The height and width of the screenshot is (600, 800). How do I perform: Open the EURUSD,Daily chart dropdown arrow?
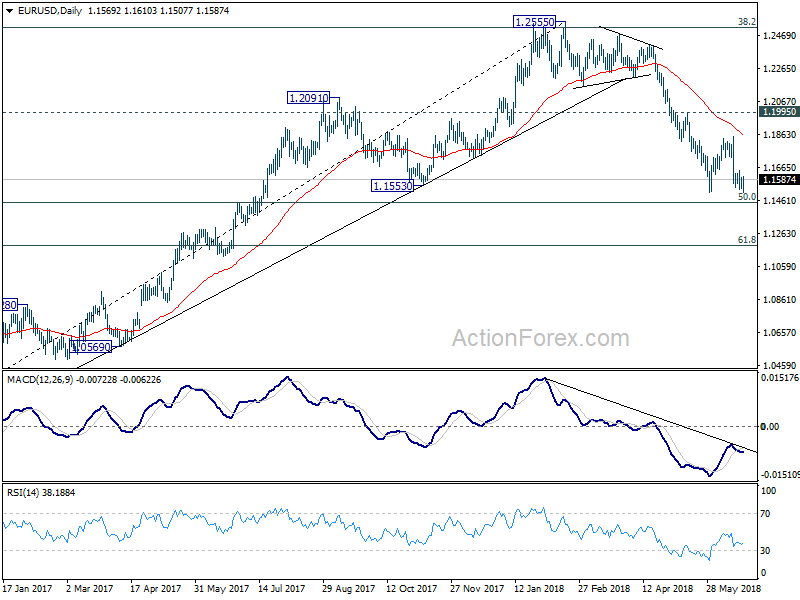9,11
